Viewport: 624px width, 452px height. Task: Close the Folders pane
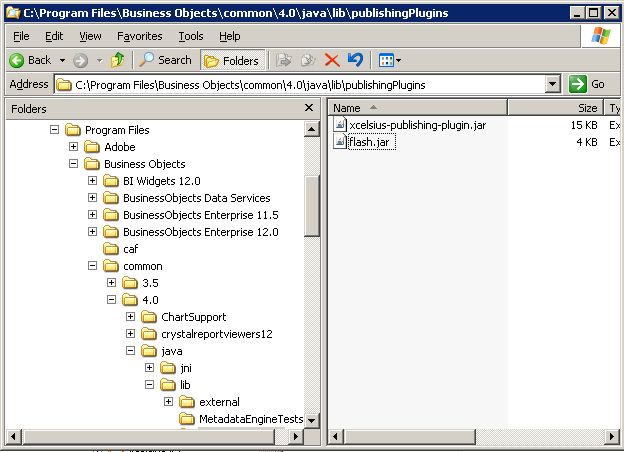point(309,108)
